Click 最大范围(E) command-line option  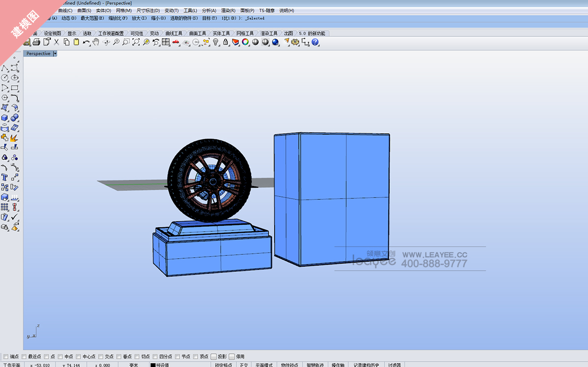pos(92,18)
